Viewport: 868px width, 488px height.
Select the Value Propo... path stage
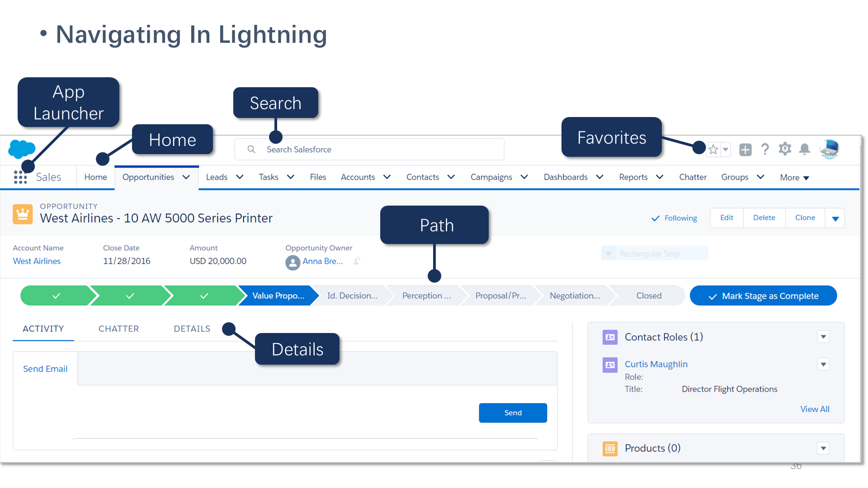(x=278, y=296)
